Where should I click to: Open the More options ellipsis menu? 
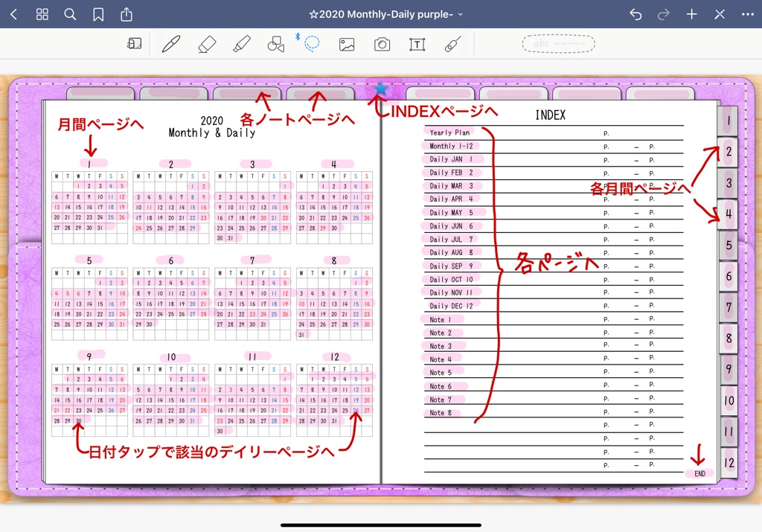point(747,13)
